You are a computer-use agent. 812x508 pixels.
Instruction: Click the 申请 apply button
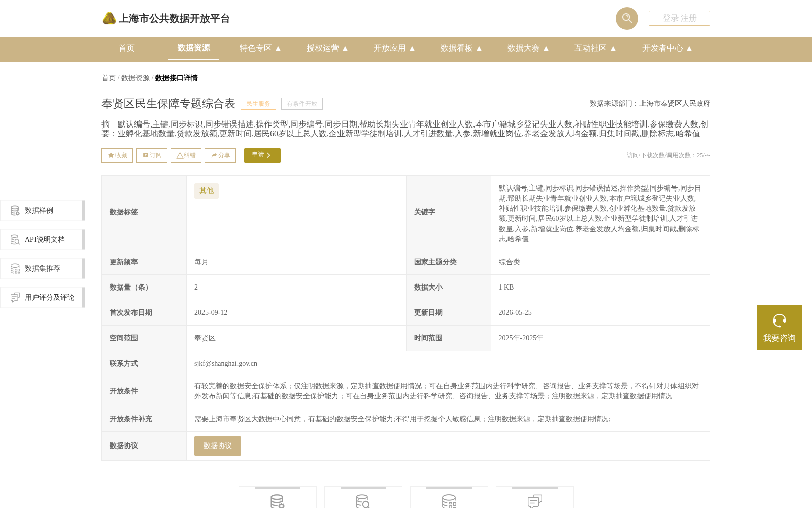262,155
